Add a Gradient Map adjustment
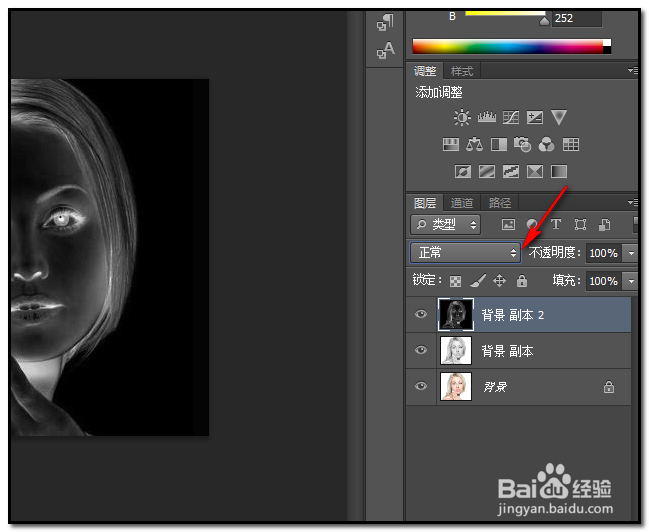 pos(559,171)
